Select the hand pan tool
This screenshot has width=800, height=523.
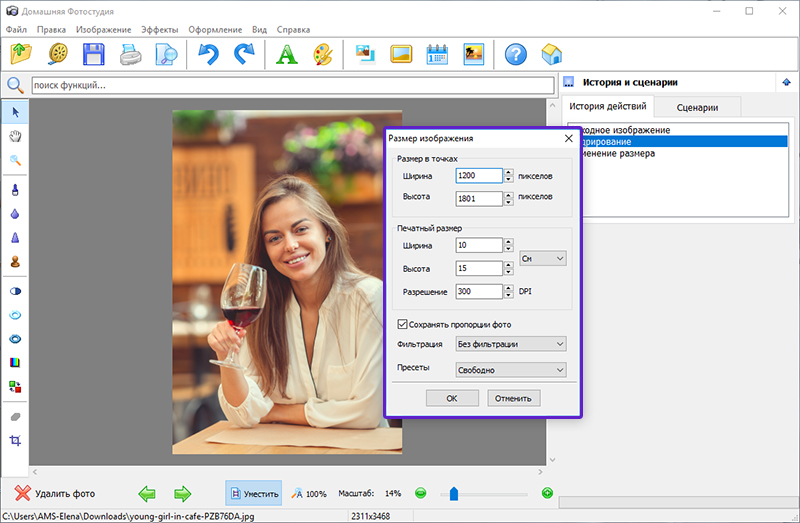pos(15,136)
